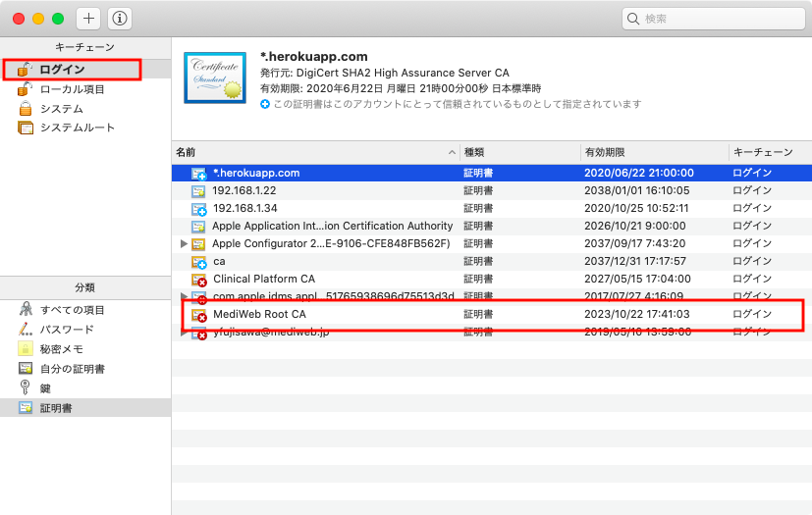Click expiry 2037/09/17 7:43:20 cell
812x515 pixels.
(x=634, y=243)
